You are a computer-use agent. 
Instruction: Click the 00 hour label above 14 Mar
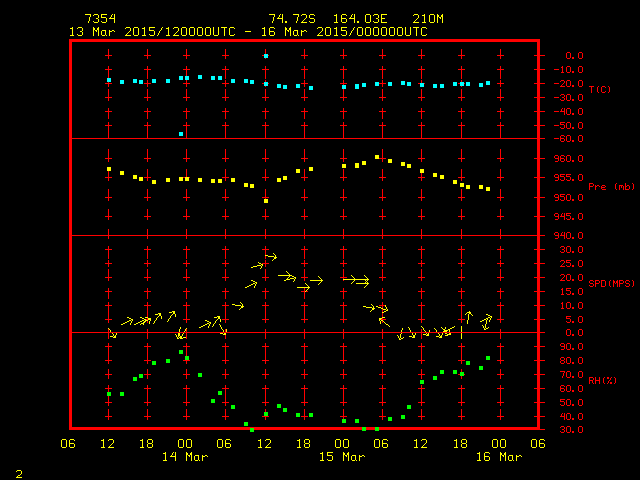(185, 444)
